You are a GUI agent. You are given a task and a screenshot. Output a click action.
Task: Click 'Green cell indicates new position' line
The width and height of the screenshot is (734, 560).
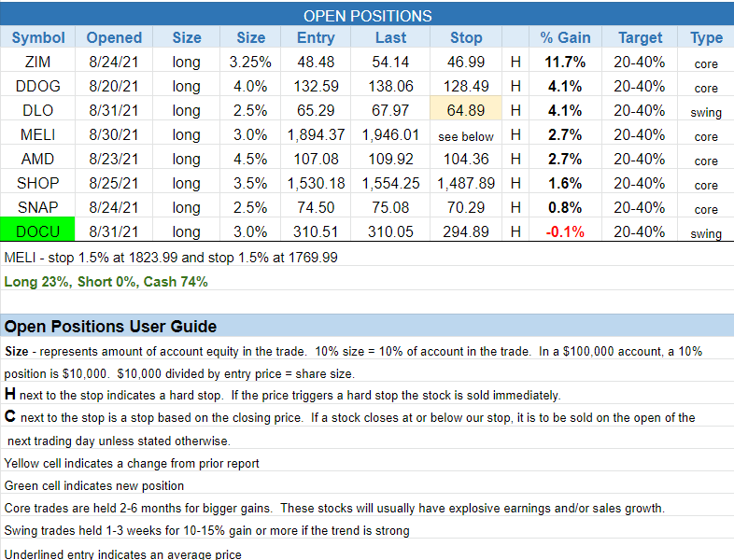94,485
